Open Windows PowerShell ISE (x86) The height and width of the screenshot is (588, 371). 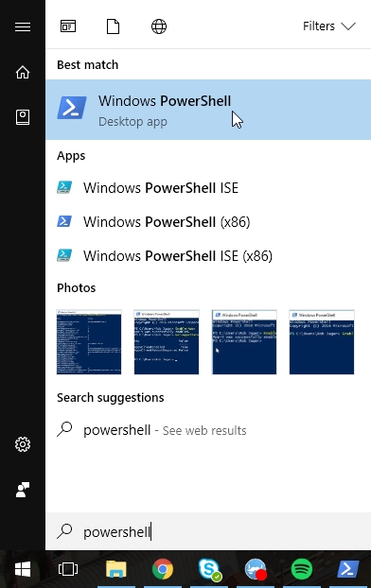[208, 256]
